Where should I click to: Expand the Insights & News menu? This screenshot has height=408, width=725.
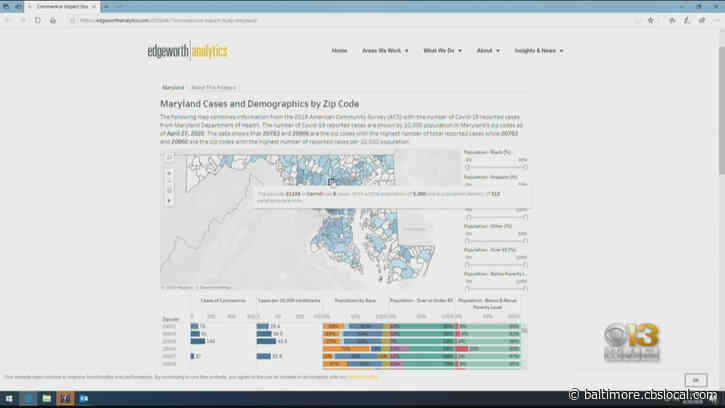point(539,50)
